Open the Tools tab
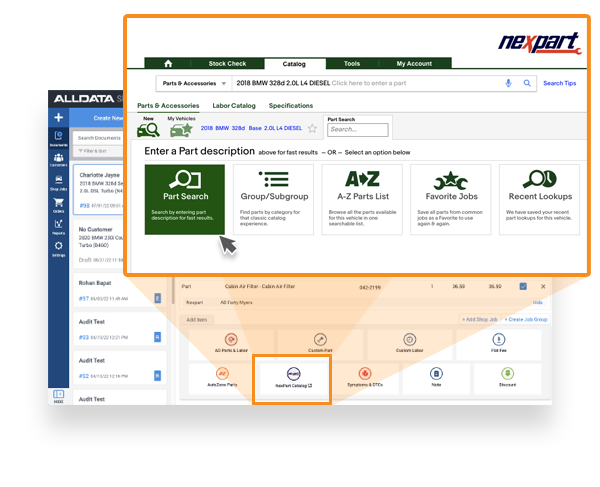 coord(352,64)
